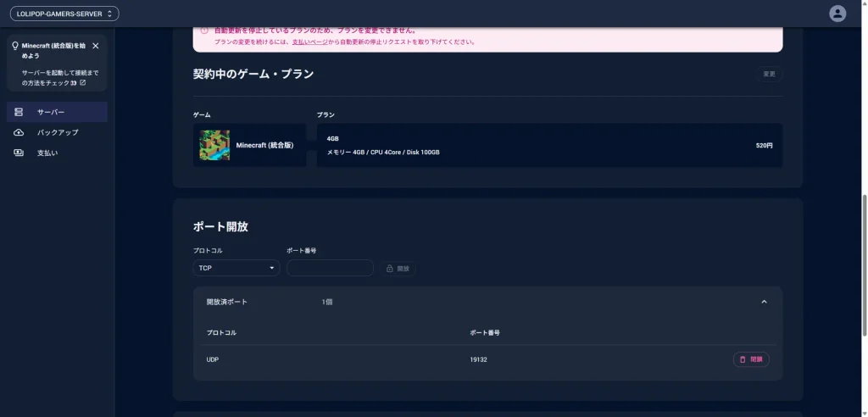
Task: Select the 契約中のゲーム・プラン heading
Action: (253, 74)
